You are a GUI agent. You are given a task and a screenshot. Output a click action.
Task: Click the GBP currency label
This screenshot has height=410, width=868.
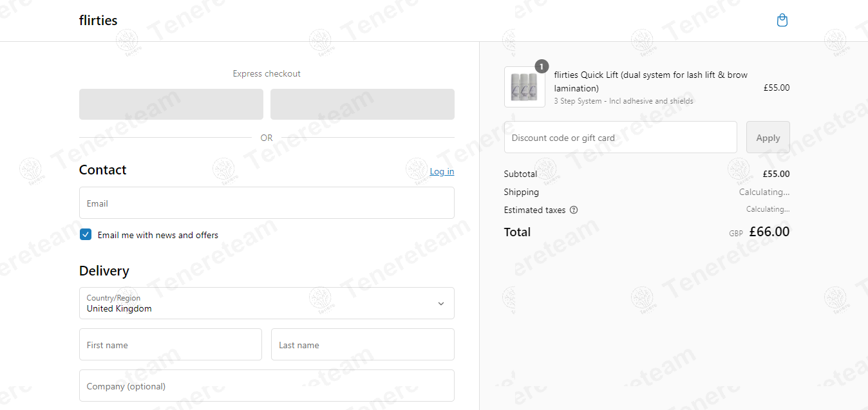[736, 234]
